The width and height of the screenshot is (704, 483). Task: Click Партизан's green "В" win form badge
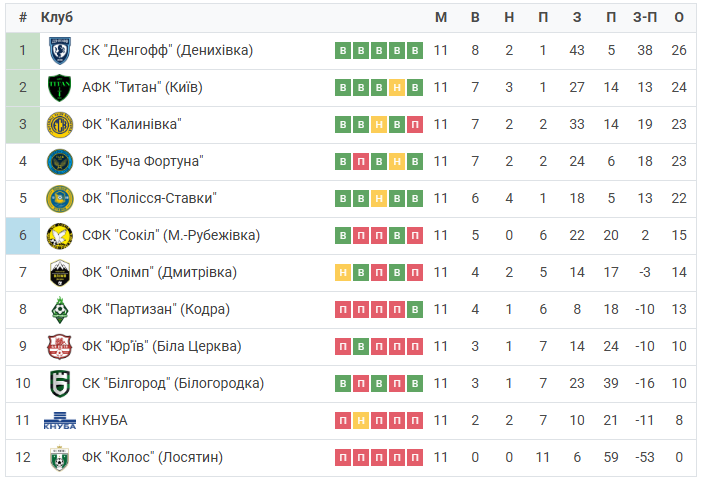click(x=415, y=310)
